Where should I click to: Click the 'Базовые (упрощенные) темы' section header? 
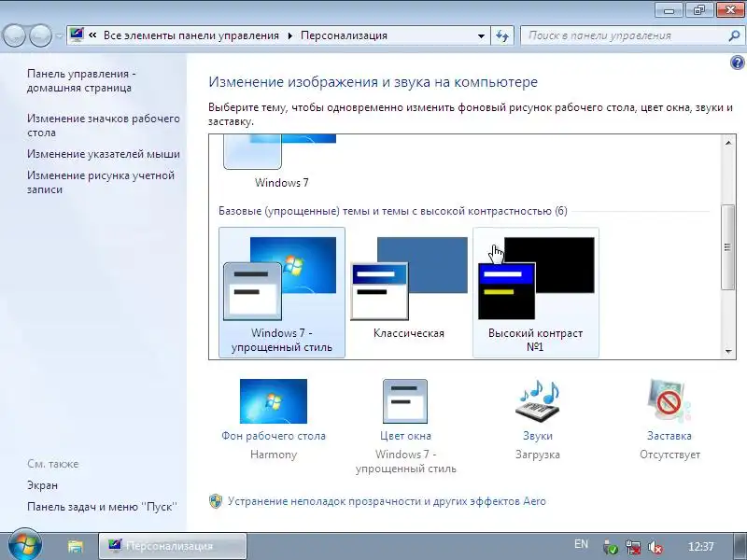tap(393, 211)
